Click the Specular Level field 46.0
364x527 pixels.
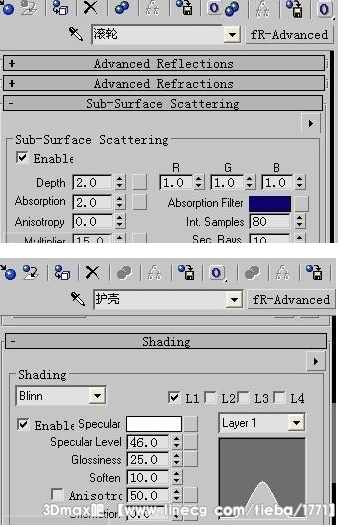click(148, 442)
